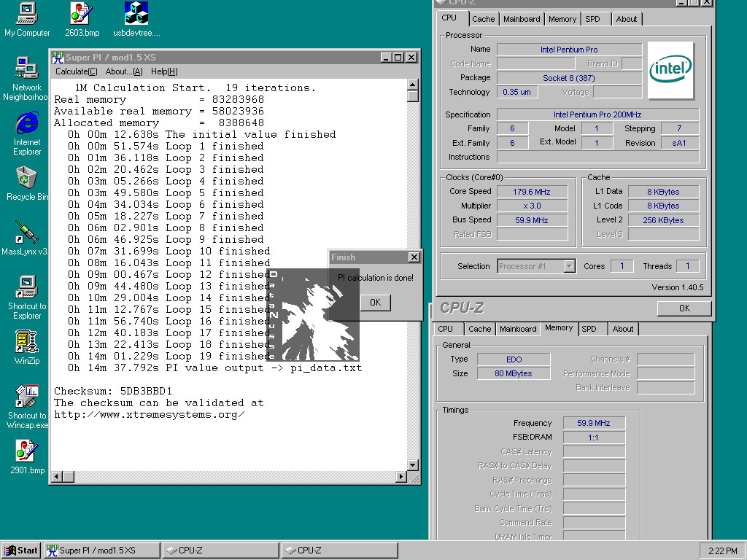
Task: Open the Recycle Bin icon
Action: pyautogui.click(x=27, y=184)
